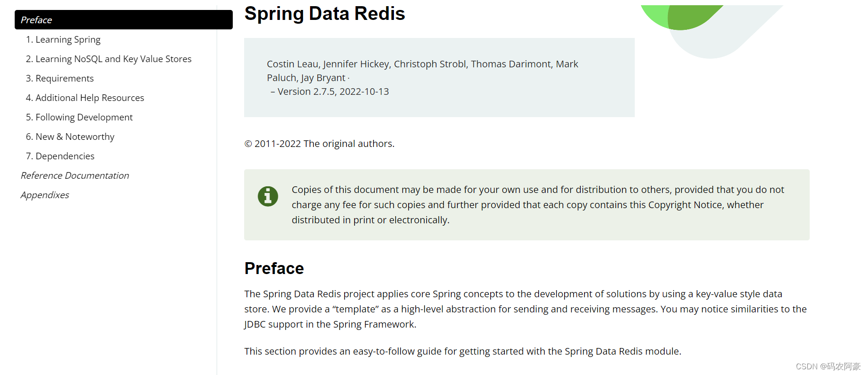Viewport: 868px width, 375px height.
Task: Navigate to Following Development
Action: click(x=79, y=117)
